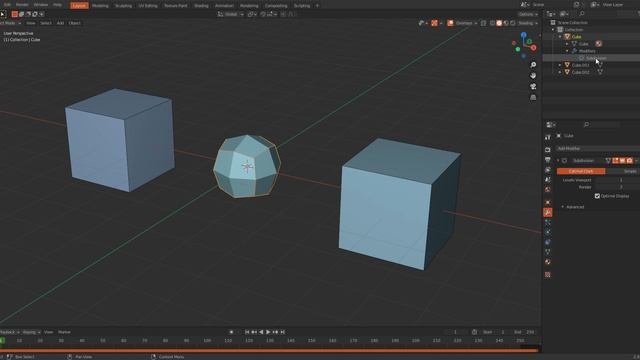Collapse the Cube object in outliner
This screenshot has height=360, width=640.
coord(560,37)
